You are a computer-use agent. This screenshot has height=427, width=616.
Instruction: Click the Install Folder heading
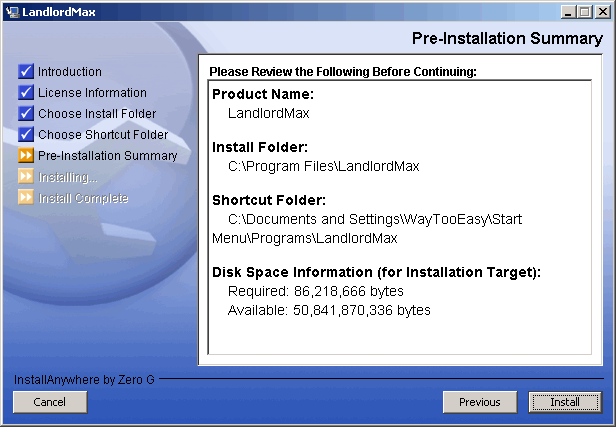click(x=260, y=147)
